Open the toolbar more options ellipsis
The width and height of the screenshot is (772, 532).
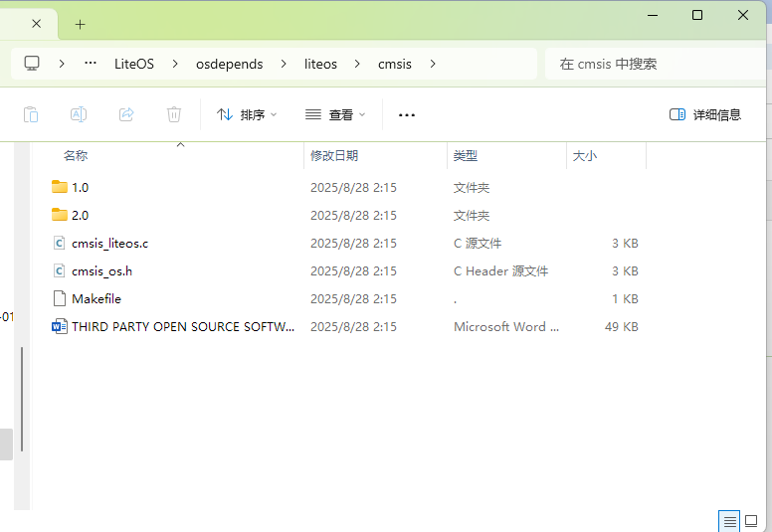point(407,114)
